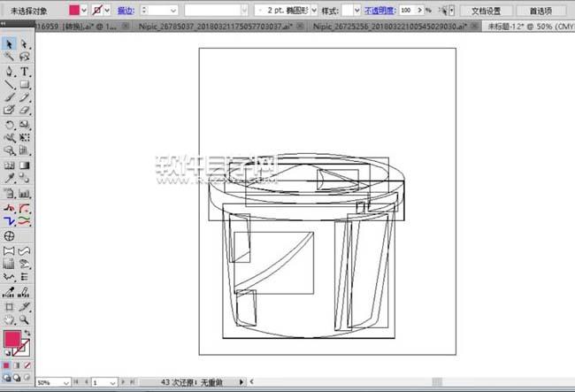
Task: Switch to Gradient fill mode button
Action: coord(17,365)
